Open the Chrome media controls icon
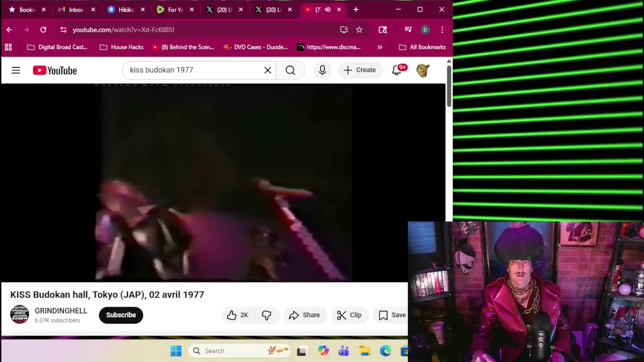644x362 pixels. pyautogui.click(x=408, y=30)
